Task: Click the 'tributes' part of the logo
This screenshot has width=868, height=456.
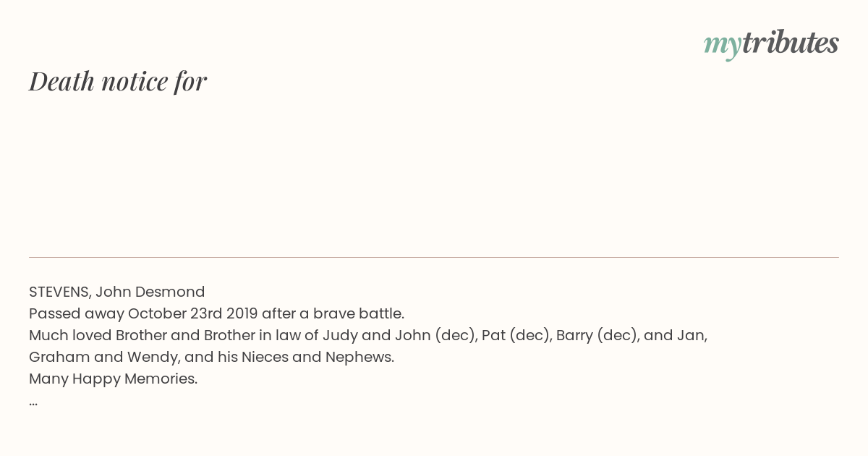Action: 790,43
